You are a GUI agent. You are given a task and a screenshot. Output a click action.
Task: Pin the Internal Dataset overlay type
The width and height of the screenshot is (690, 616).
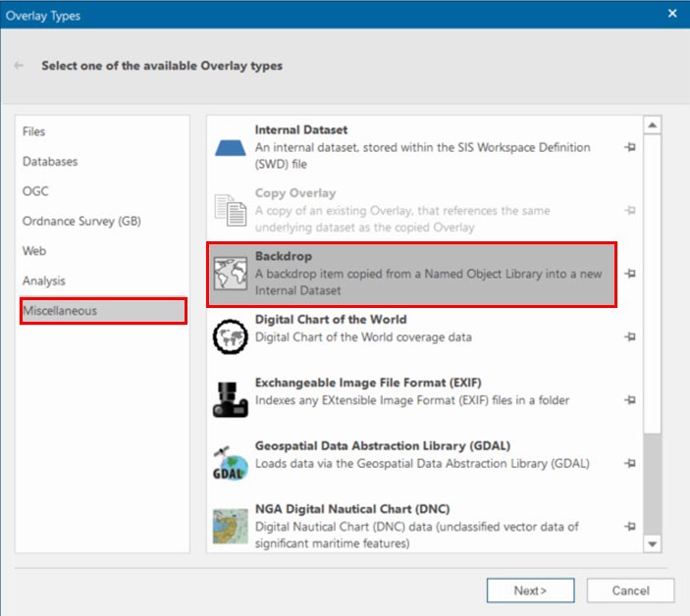point(629,147)
